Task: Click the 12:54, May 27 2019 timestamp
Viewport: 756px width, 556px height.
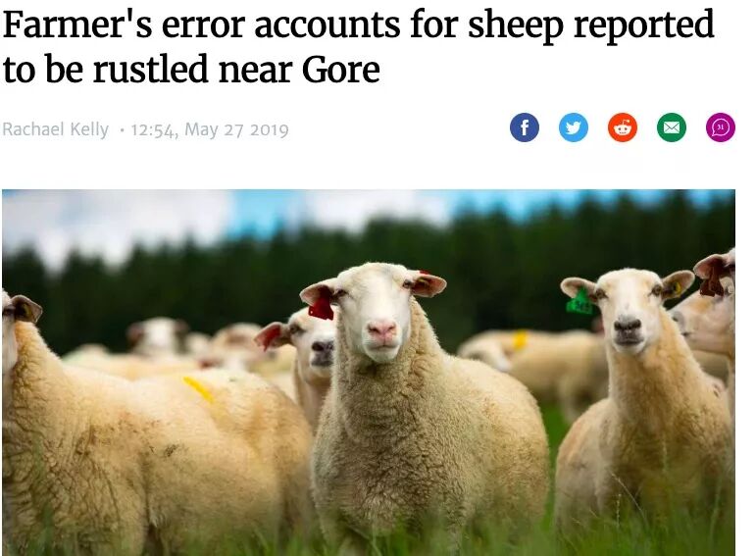Action: (210, 129)
